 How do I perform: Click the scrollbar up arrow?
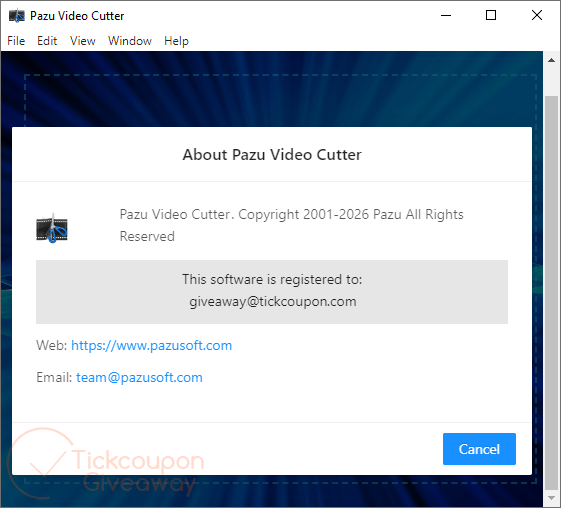tap(552, 60)
